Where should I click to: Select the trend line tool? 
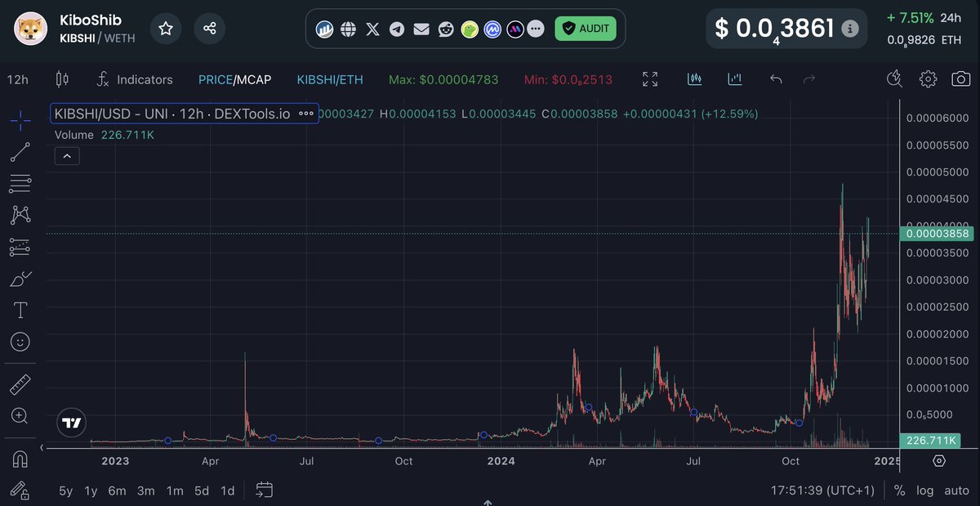[x=20, y=152]
